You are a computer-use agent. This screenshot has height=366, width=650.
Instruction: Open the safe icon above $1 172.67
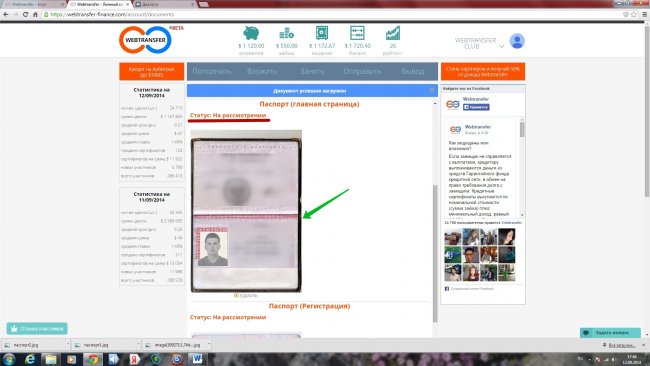[322, 33]
